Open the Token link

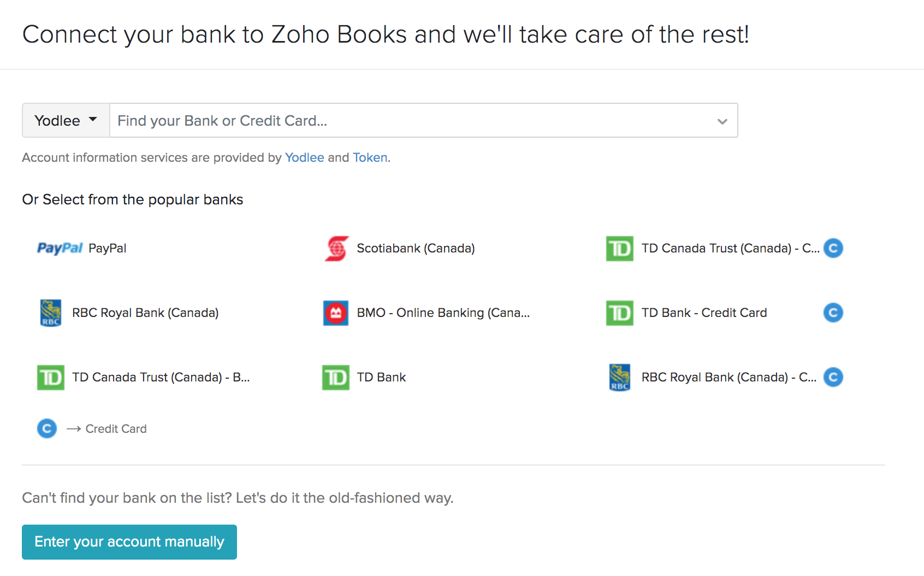[x=370, y=157]
